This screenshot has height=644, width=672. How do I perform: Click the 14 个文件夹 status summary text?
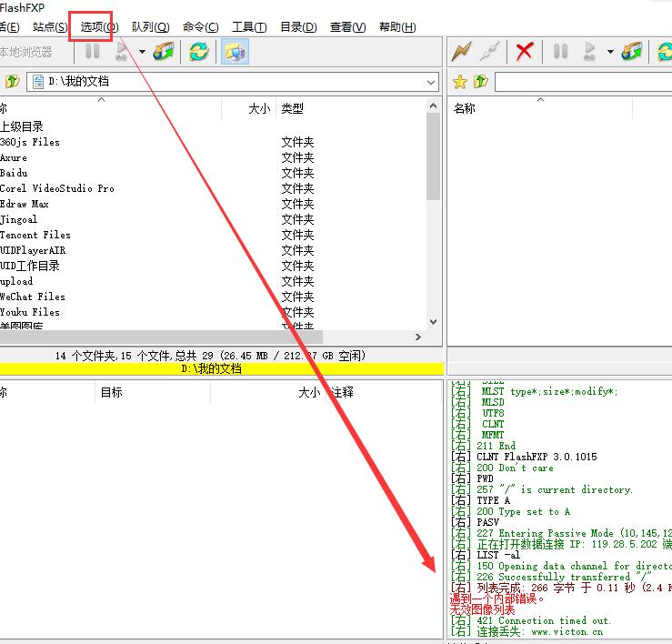click(x=210, y=356)
